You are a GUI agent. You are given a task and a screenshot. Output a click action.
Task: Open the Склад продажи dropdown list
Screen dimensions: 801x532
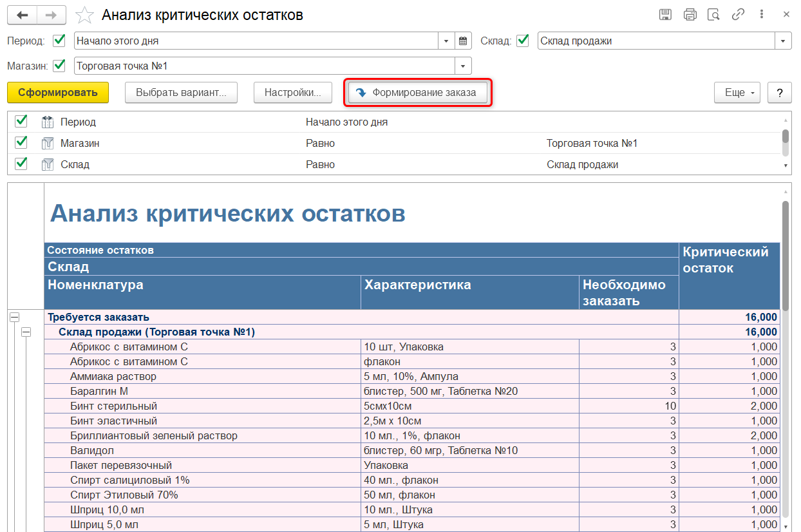pyautogui.click(x=783, y=41)
